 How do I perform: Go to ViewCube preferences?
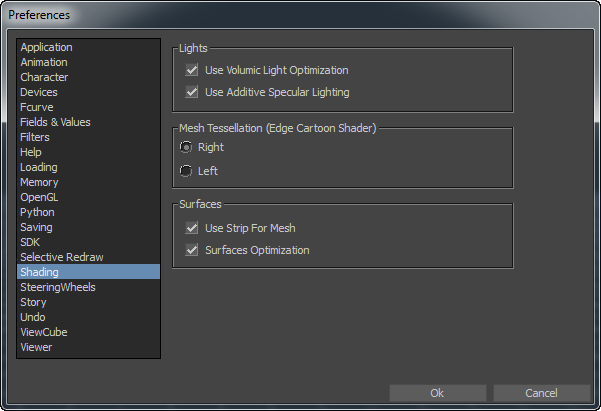44,332
